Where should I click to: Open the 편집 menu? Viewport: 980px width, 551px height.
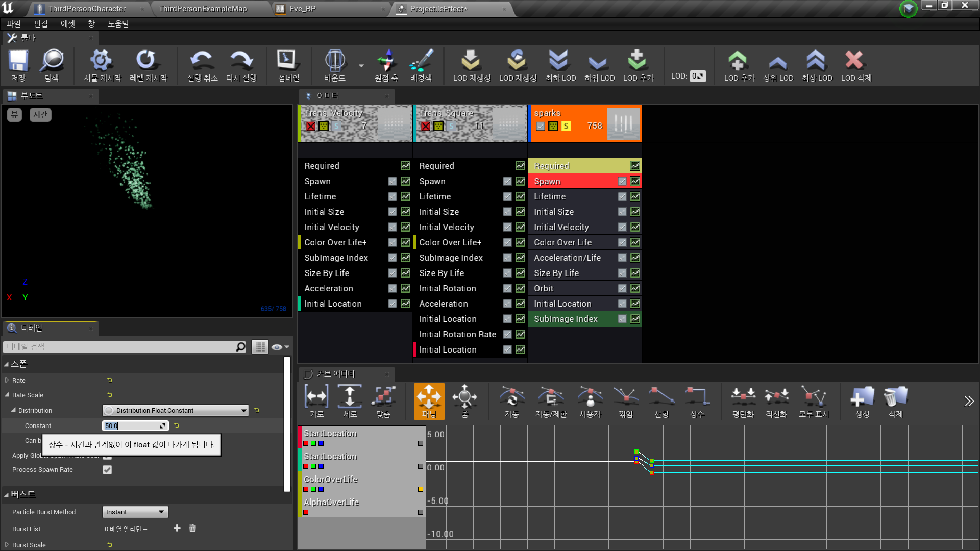coord(41,23)
